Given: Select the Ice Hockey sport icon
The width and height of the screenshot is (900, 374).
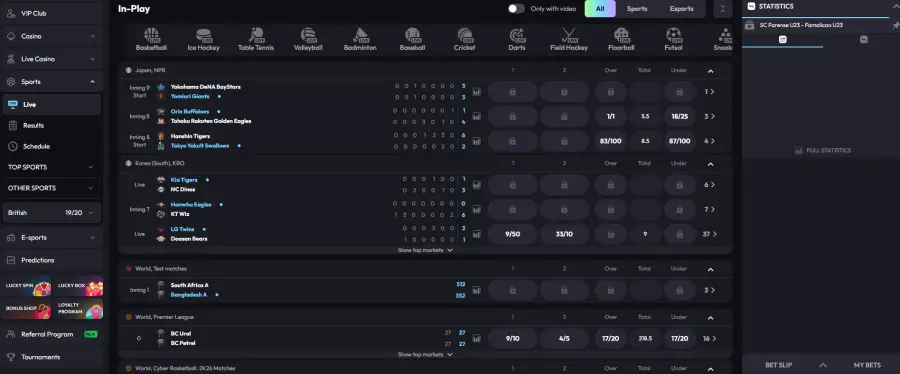Looking at the screenshot, I should (203, 39).
